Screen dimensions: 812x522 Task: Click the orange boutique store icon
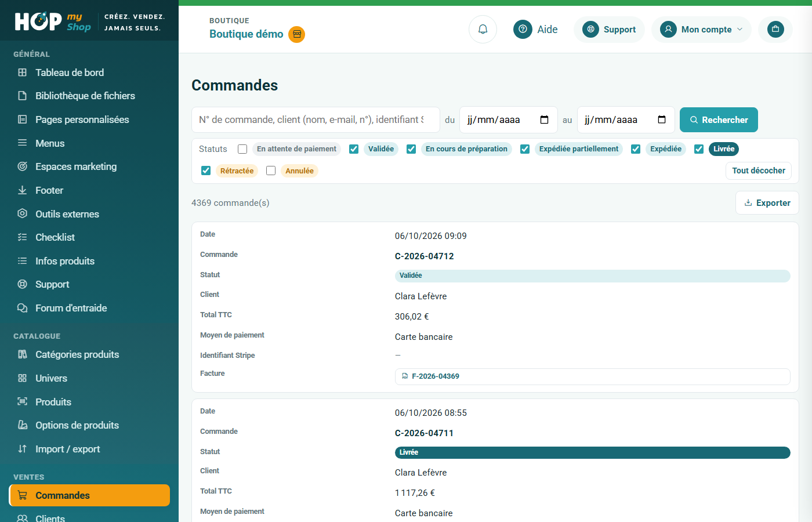(297, 34)
